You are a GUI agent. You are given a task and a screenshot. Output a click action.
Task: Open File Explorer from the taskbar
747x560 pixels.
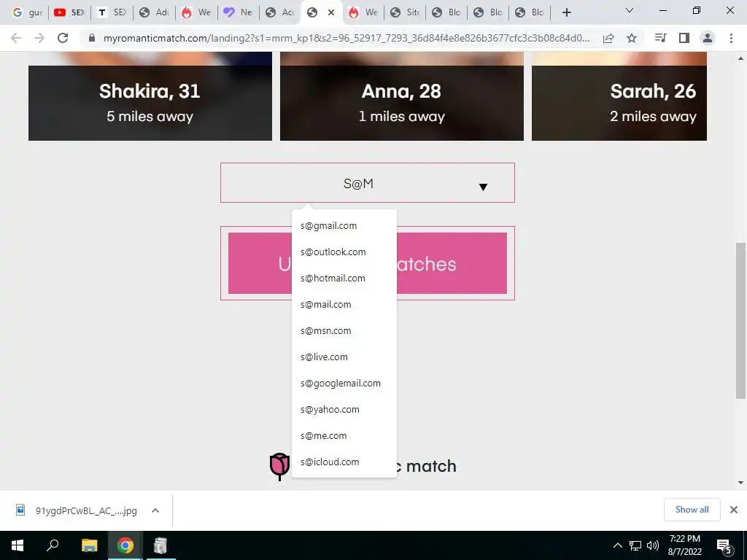coord(89,545)
